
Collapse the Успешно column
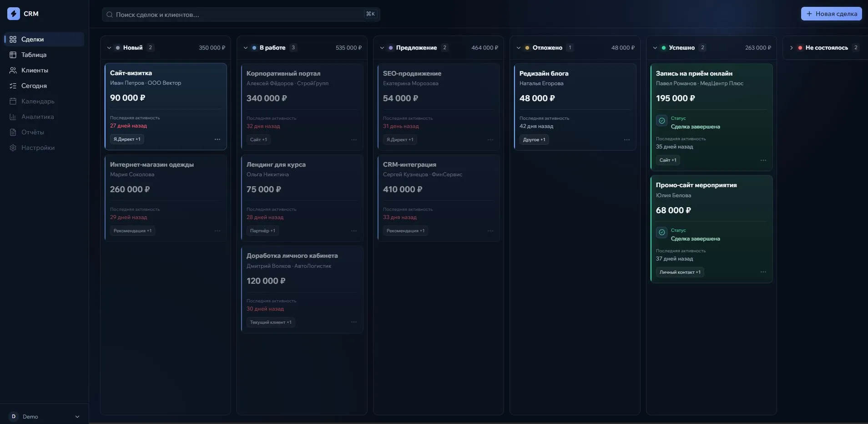point(655,48)
